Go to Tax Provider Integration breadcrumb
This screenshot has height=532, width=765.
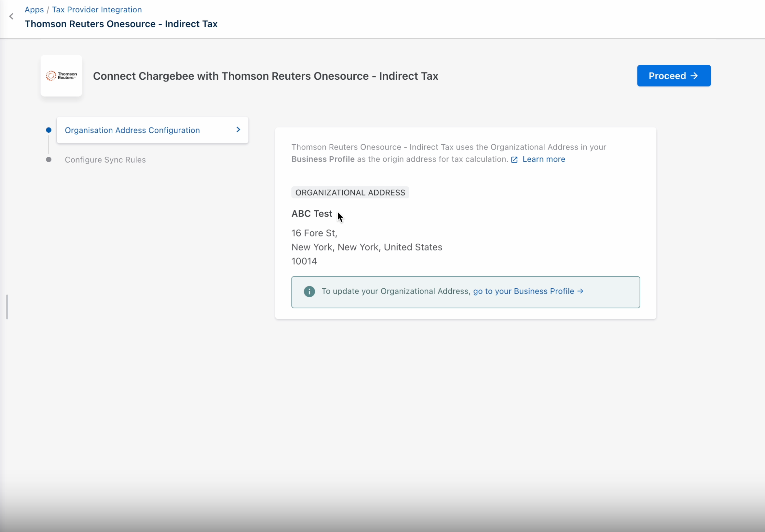(97, 10)
